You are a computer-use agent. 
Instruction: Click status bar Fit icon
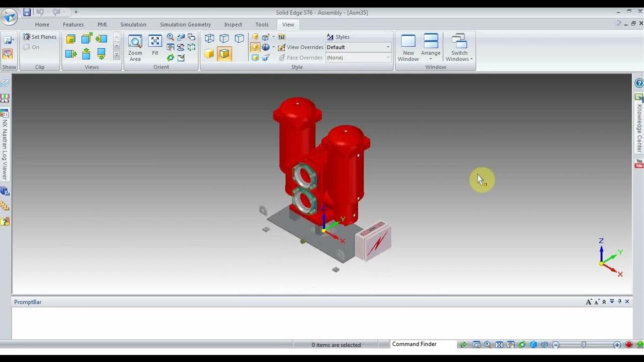(x=499, y=345)
